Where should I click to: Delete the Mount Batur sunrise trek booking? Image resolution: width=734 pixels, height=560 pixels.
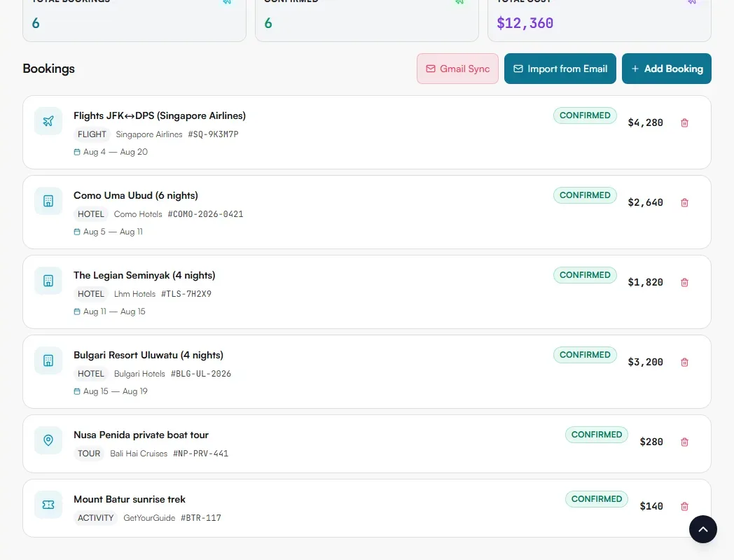point(684,506)
